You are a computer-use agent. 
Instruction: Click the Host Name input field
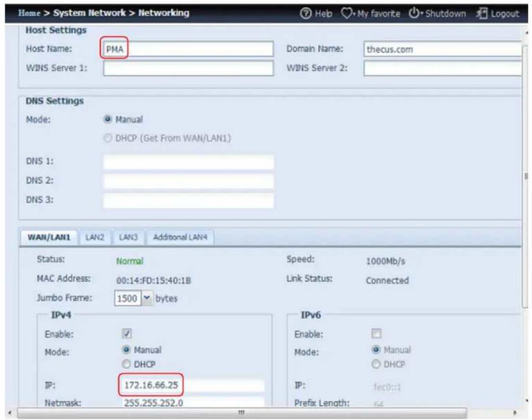pyautogui.click(x=188, y=49)
